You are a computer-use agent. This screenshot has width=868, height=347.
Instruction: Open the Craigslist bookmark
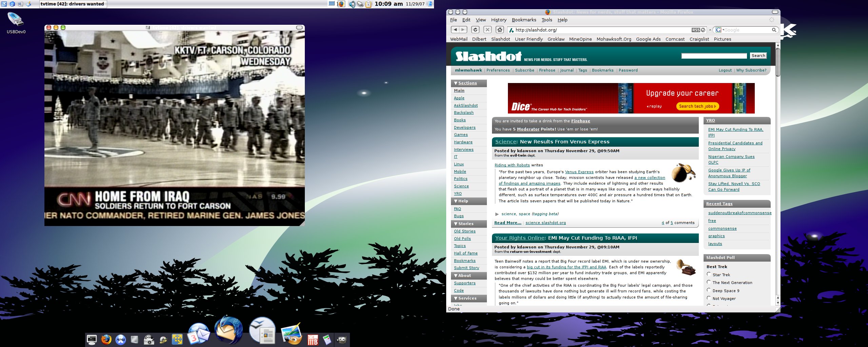click(x=699, y=39)
